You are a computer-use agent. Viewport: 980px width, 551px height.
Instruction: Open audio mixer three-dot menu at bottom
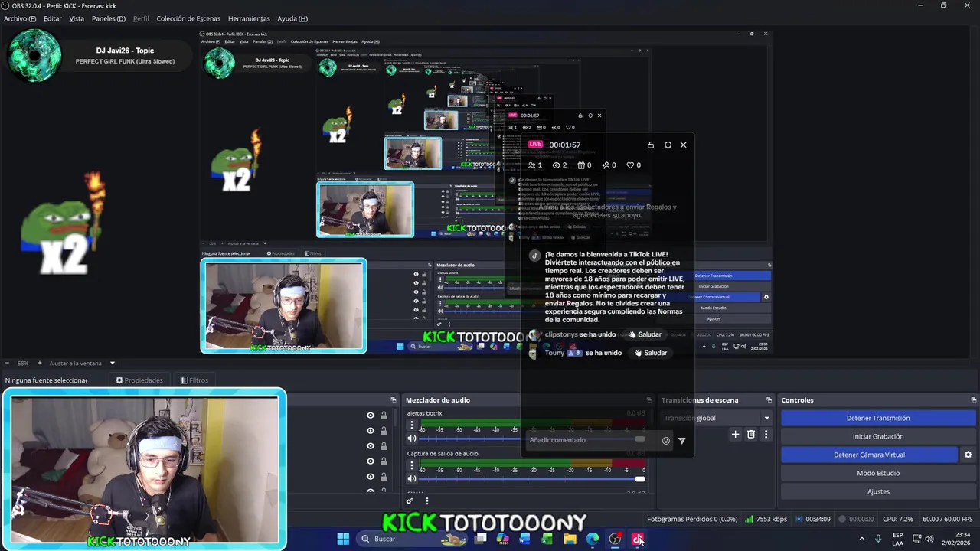point(427,501)
